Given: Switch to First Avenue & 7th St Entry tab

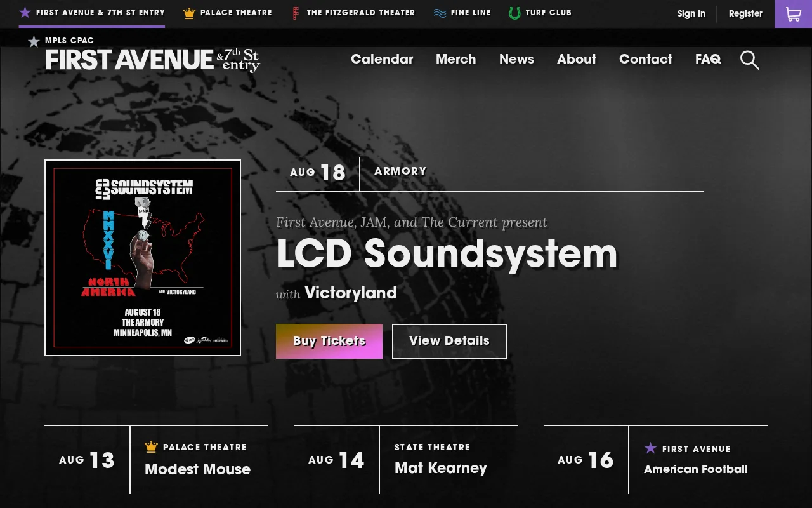Looking at the screenshot, I should [x=92, y=13].
